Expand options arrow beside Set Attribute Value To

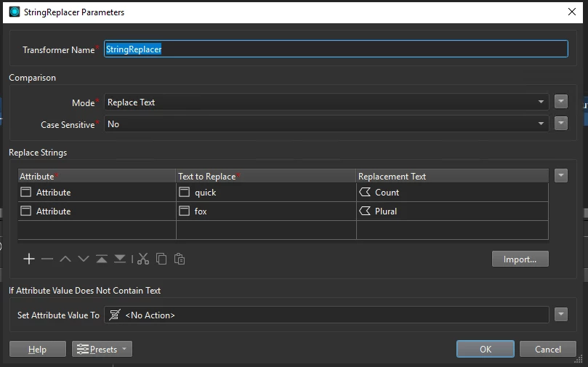(560, 314)
